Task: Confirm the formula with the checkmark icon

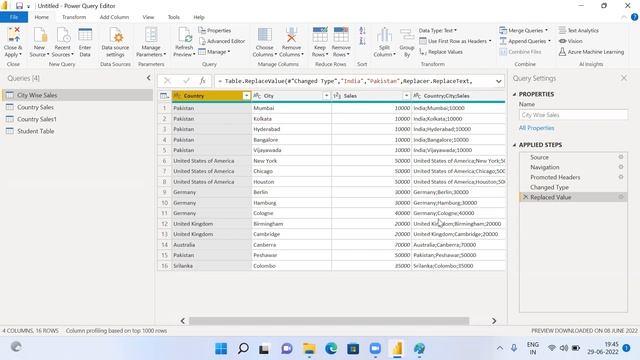Action: 186,81
